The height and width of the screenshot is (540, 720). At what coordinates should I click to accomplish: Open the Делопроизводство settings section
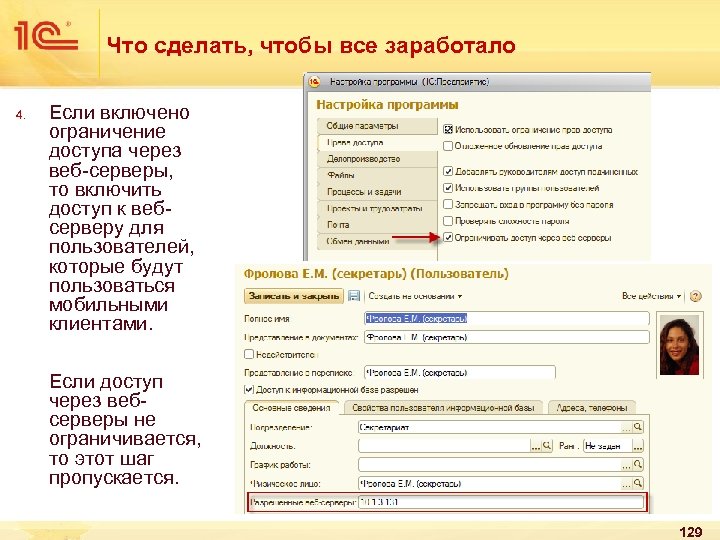click(377, 159)
